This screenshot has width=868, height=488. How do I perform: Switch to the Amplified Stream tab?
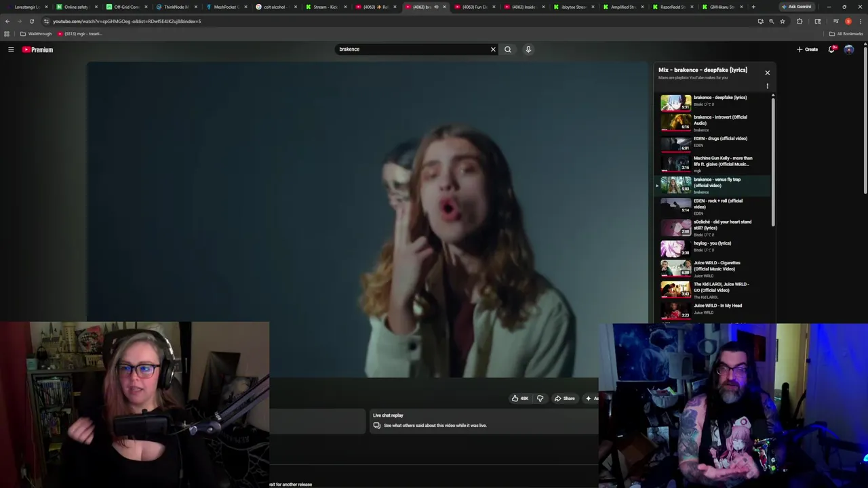click(x=623, y=7)
